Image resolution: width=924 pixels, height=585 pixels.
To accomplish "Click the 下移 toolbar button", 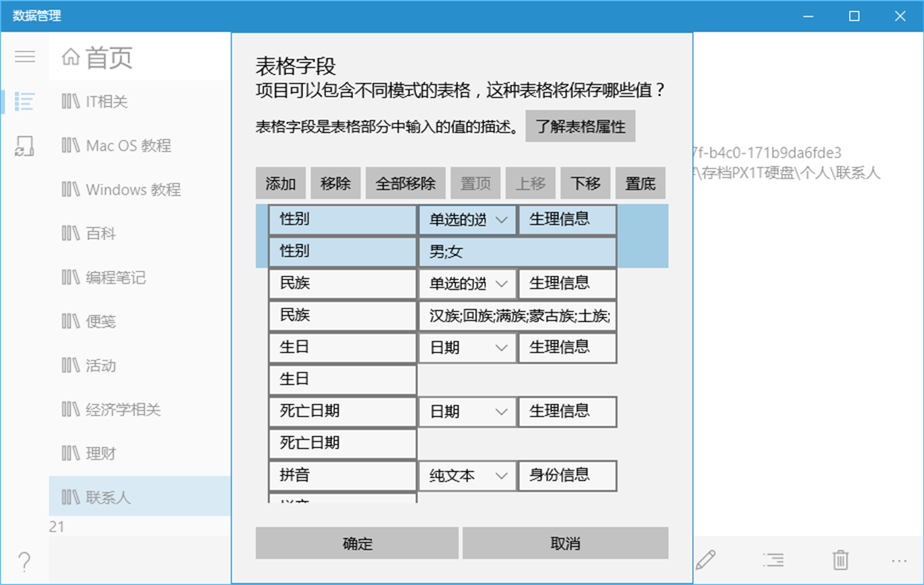I will point(585,183).
